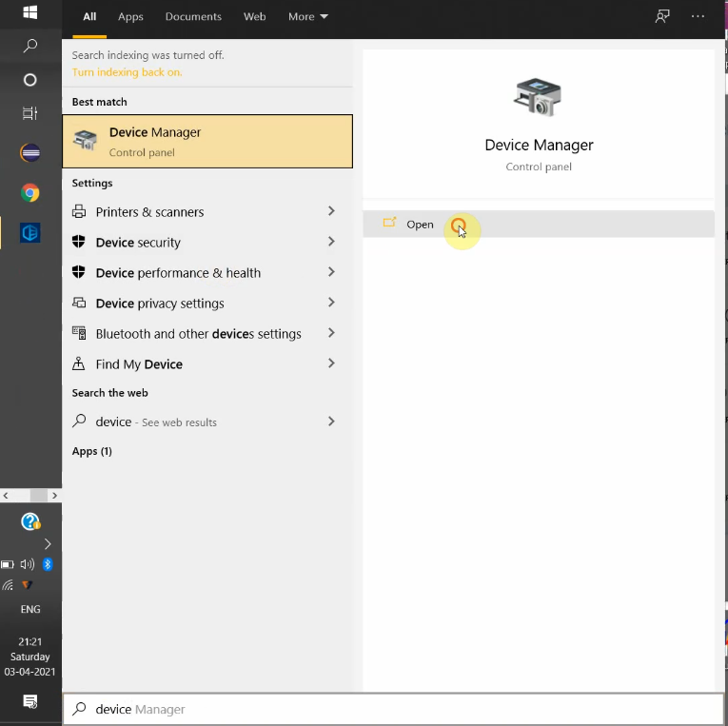The width and height of the screenshot is (728, 726).
Task: Click the Turn indexing back on link
Action: (x=127, y=72)
